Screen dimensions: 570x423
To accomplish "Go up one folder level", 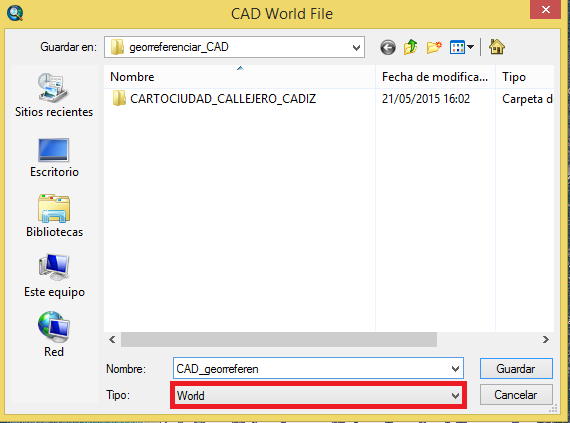I will click(x=410, y=47).
